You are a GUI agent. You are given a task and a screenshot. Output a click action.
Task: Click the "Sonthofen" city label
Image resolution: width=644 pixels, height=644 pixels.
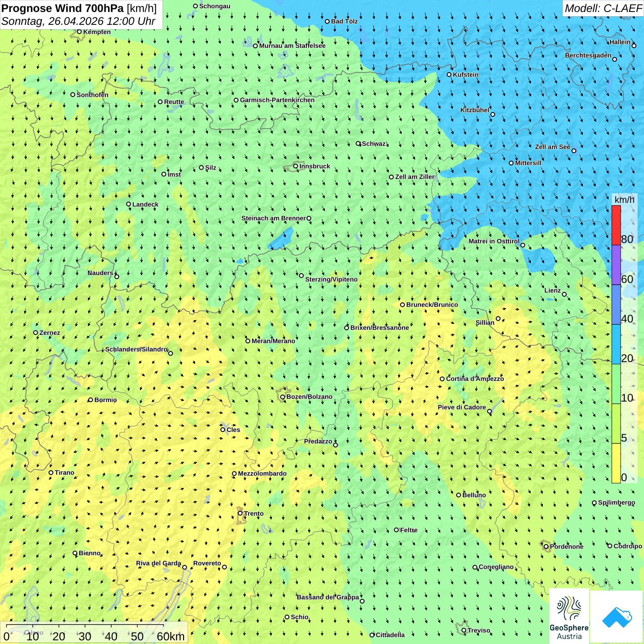[92, 95]
